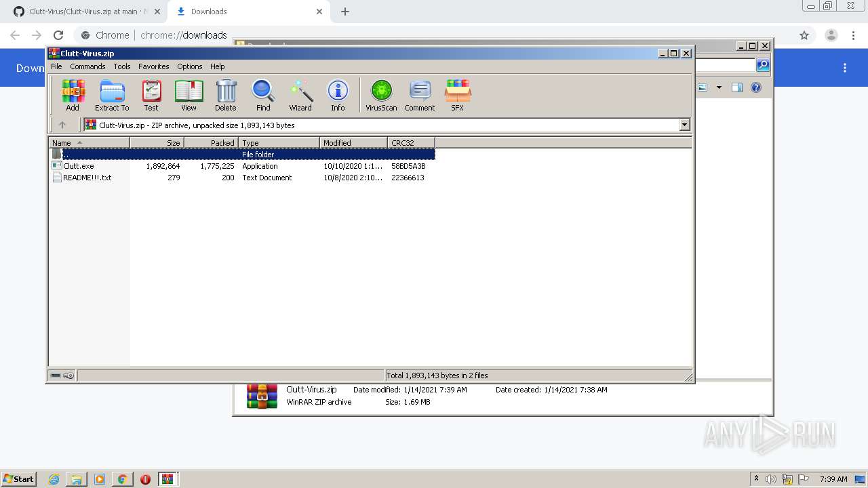This screenshot has height=488, width=868.
Task: Click Explorer window search button
Action: 763,65
